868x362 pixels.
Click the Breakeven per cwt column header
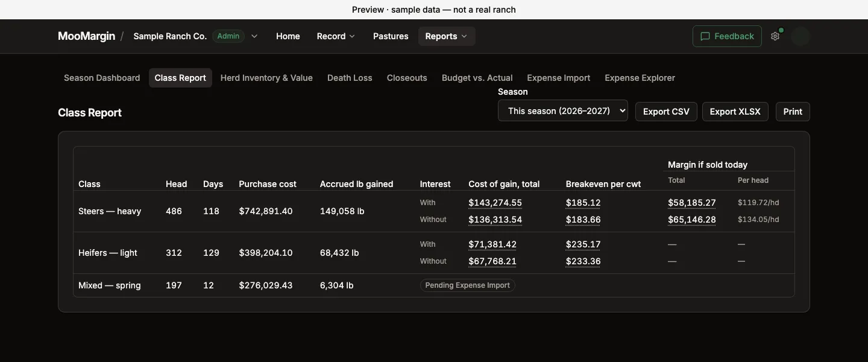pyautogui.click(x=603, y=184)
